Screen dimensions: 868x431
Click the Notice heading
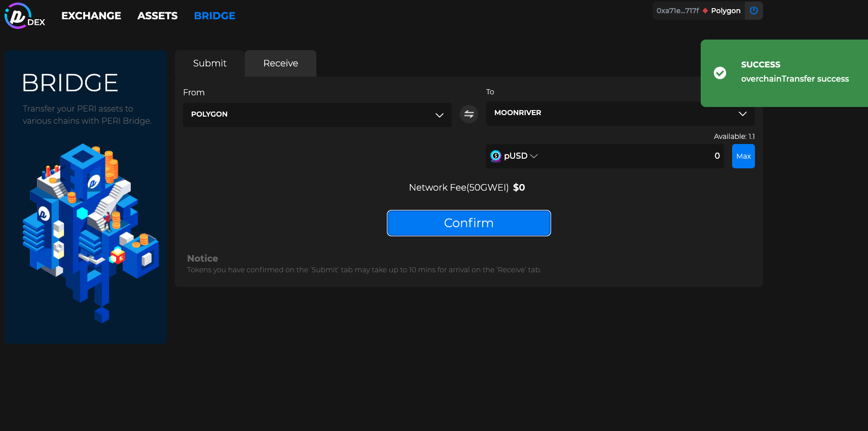202,259
